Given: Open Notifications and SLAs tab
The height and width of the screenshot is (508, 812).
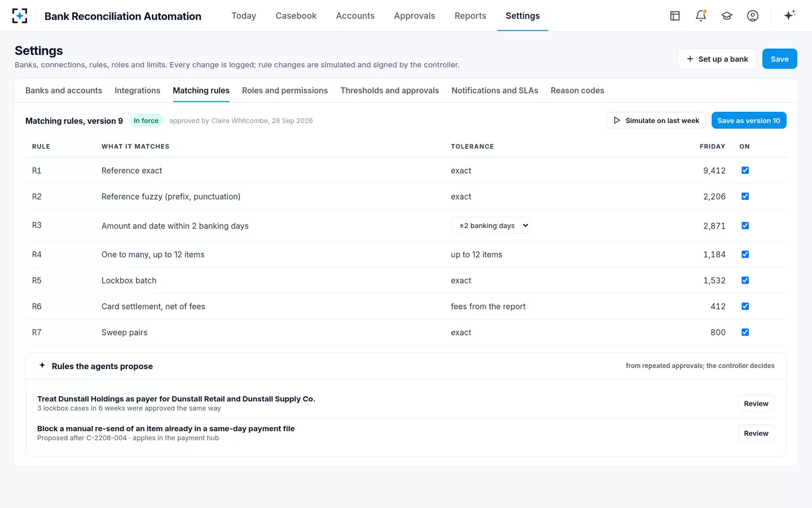Looking at the screenshot, I should (495, 90).
